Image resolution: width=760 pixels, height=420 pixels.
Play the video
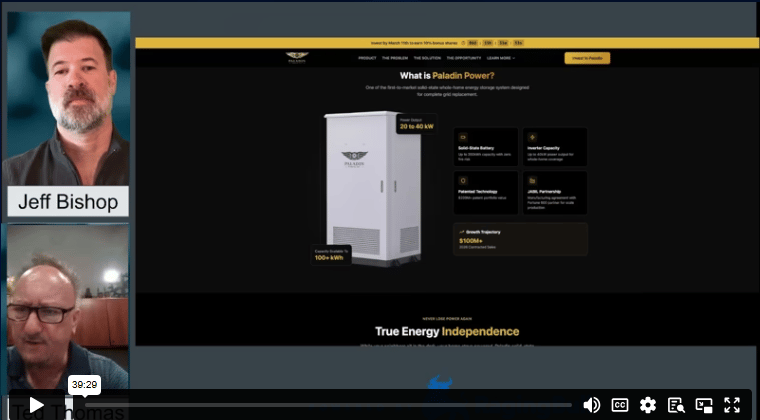tap(36, 405)
